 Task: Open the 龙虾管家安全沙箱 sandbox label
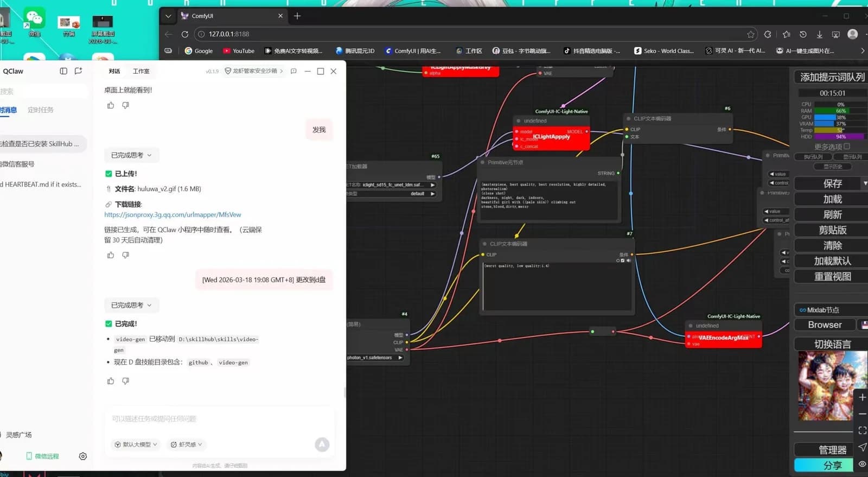click(254, 71)
